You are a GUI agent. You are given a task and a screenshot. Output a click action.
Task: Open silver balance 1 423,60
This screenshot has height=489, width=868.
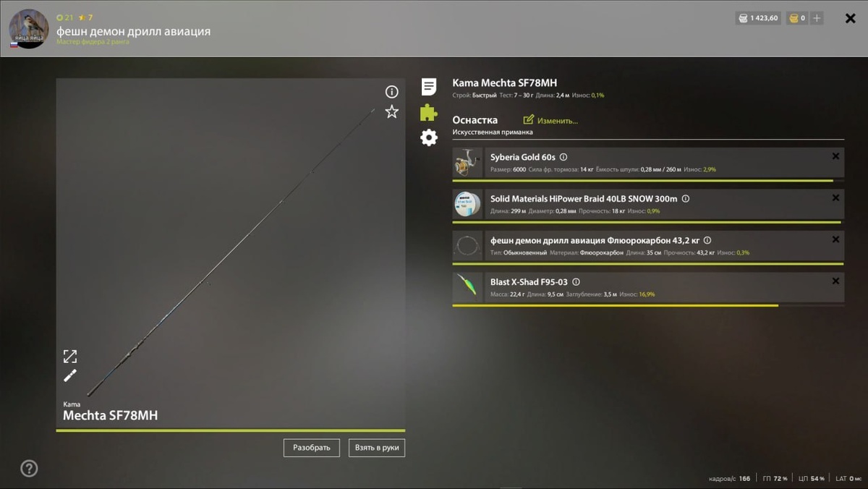point(758,18)
